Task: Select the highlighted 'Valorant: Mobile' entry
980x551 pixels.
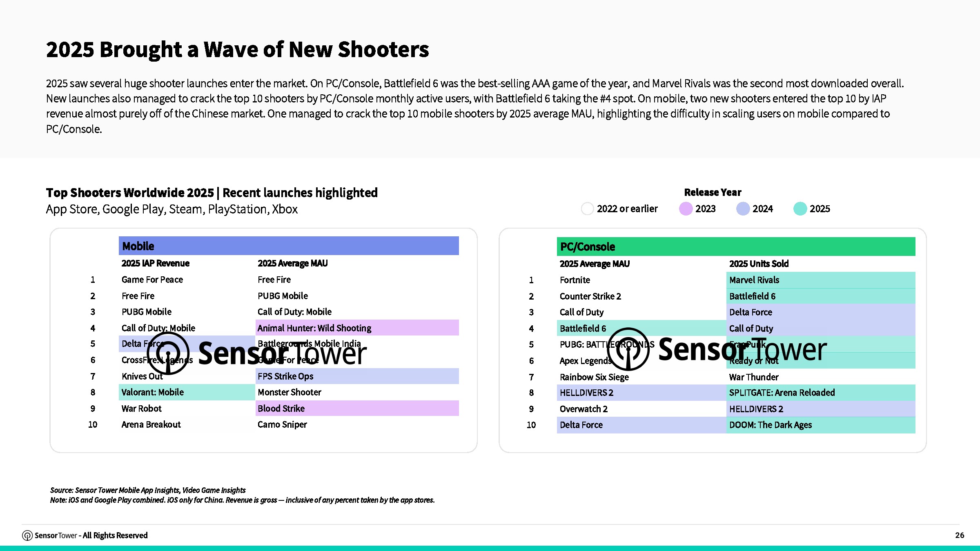Action: point(187,392)
